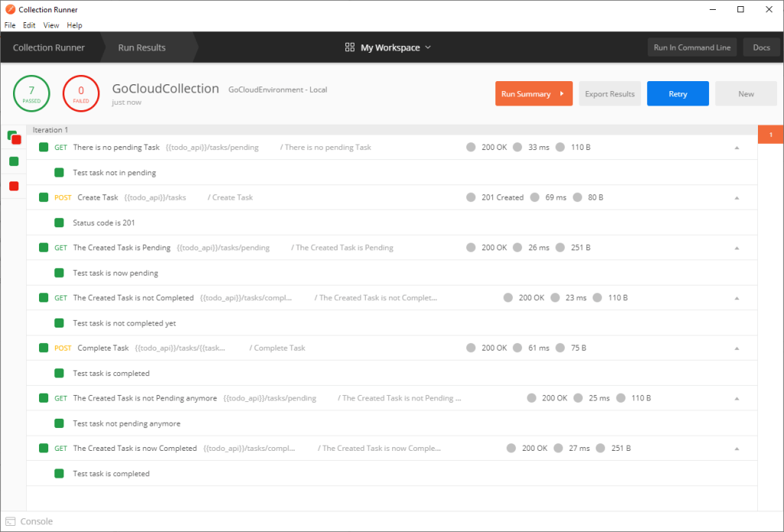Click Run In Command Line button
Viewport: 784px width, 532px height.
point(692,47)
